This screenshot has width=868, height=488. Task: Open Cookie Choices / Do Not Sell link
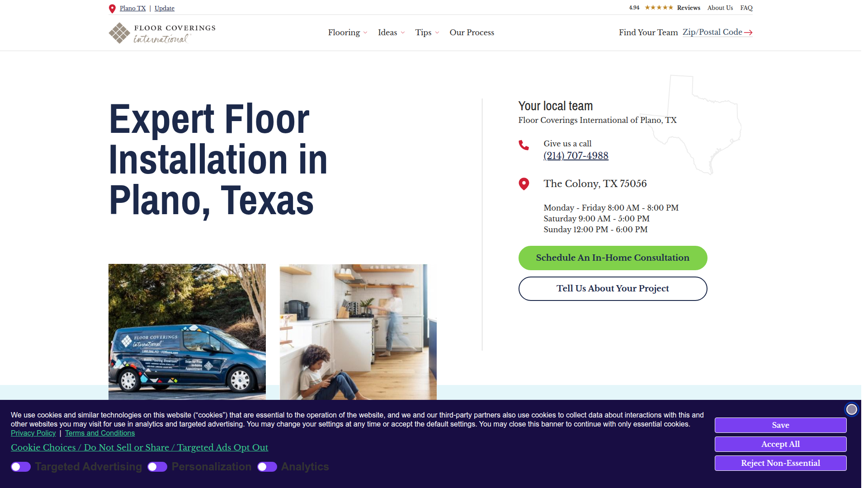coord(139,447)
